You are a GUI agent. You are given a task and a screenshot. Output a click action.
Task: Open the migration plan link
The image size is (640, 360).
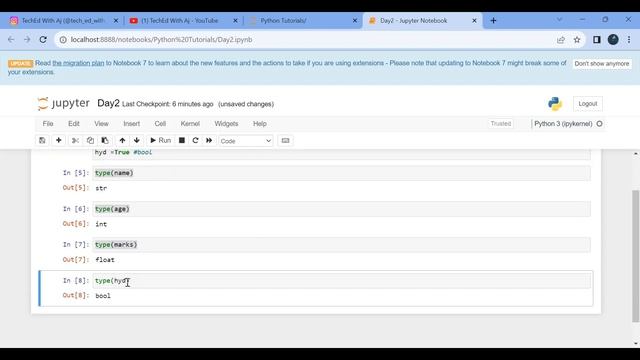click(78, 63)
